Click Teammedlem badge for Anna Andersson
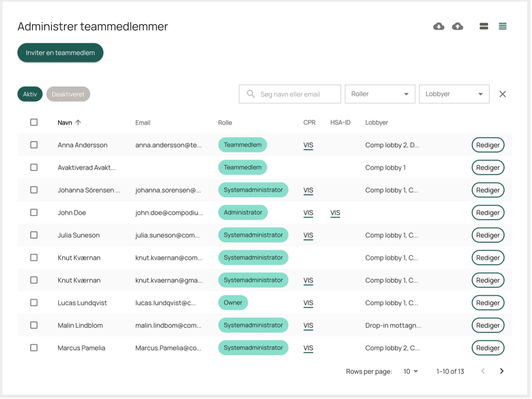532x399 pixels. [243, 145]
